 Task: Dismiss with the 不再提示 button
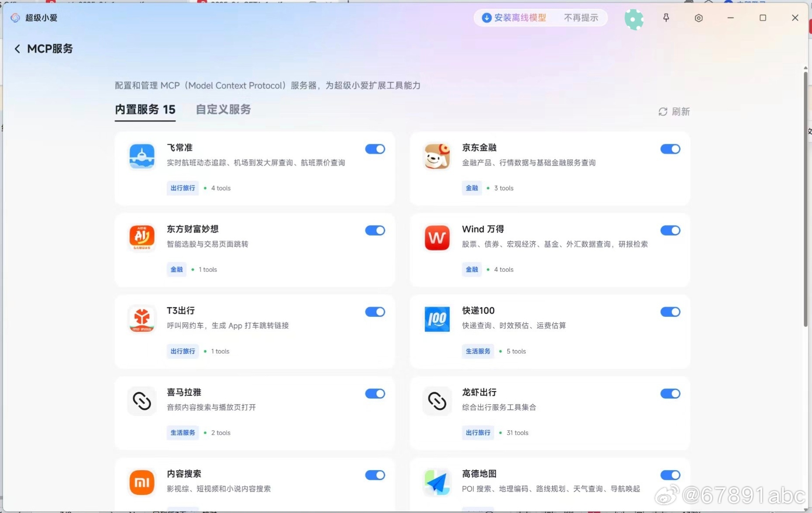pyautogui.click(x=581, y=17)
